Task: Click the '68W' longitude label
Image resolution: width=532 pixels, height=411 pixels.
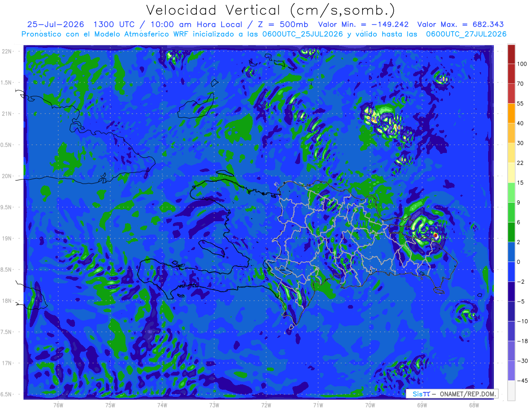Action: [474, 404]
